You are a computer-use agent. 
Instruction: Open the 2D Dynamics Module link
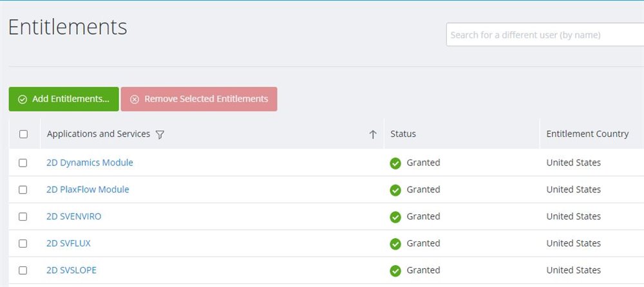pos(90,163)
